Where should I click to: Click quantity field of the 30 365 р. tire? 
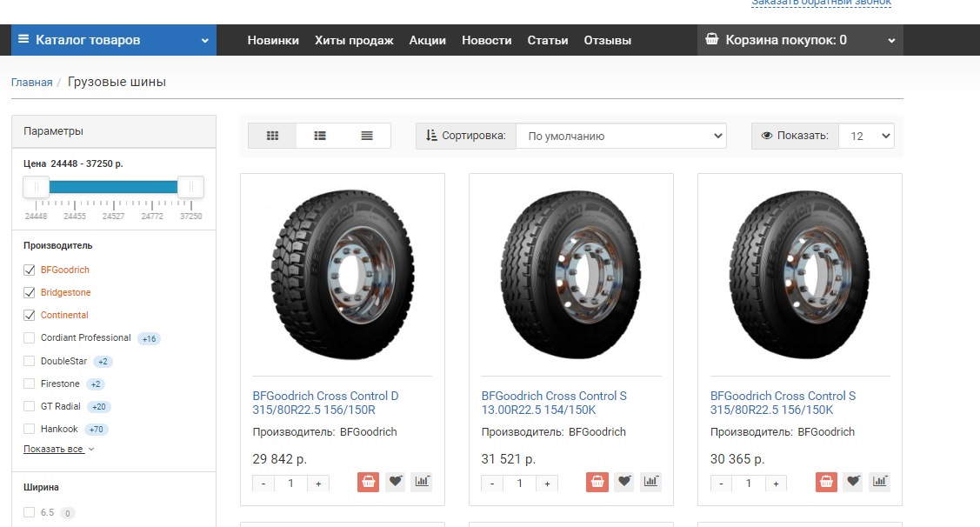point(748,484)
